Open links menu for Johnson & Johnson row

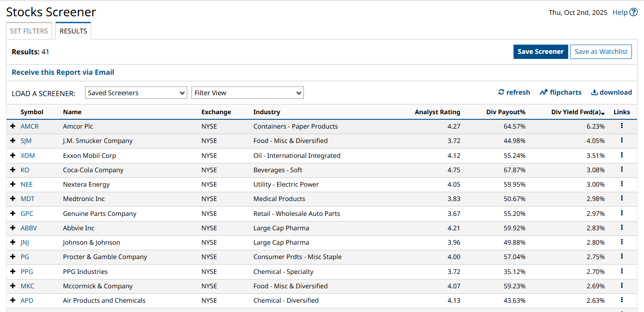[x=622, y=242]
